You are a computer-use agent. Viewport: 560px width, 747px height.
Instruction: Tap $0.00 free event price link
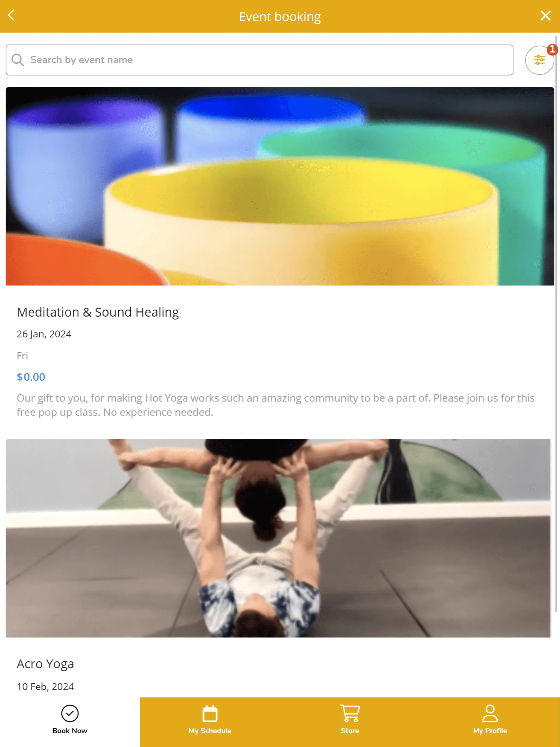(x=31, y=377)
